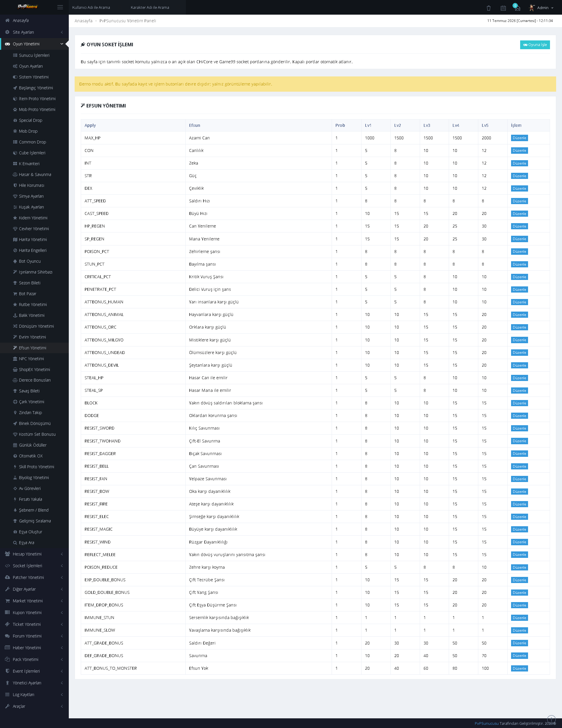Expand Hesap Yönetimi chevron

coord(62,554)
